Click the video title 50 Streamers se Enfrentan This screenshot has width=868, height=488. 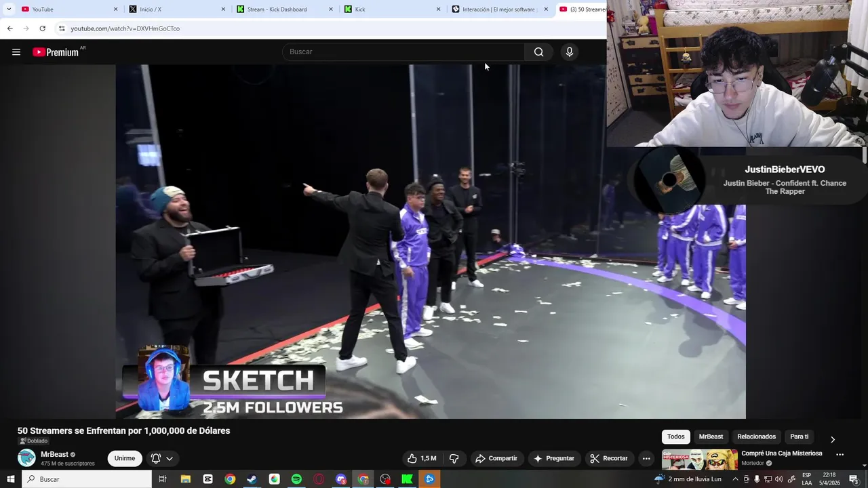123,431
